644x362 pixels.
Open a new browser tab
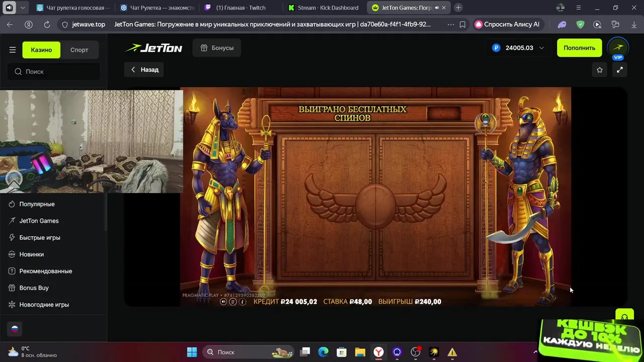(x=458, y=8)
